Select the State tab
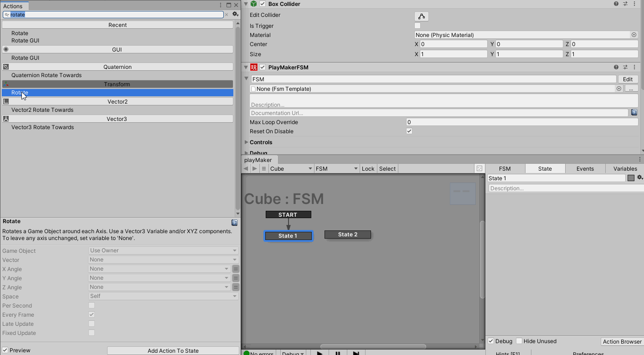Viewport: 644px width, 355px height. [545, 168]
